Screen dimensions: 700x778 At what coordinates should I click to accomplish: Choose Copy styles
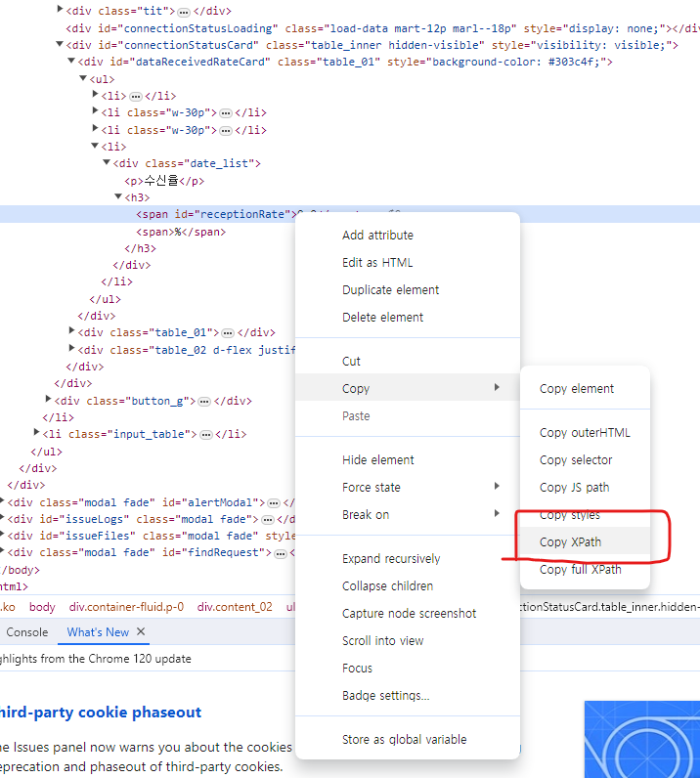[x=585, y=514]
